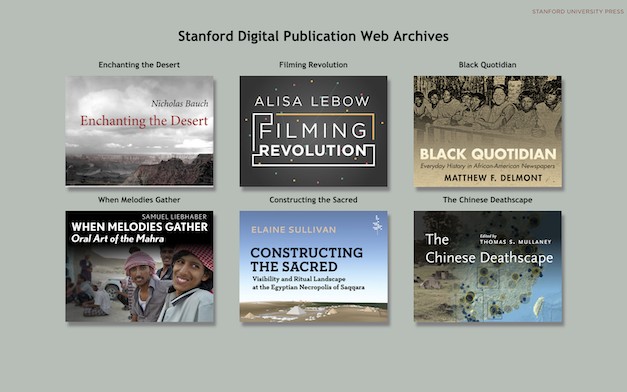Open the Enchanting the Desert cover image
The width and height of the screenshot is (627, 392).
pyautogui.click(x=139, y=131)
